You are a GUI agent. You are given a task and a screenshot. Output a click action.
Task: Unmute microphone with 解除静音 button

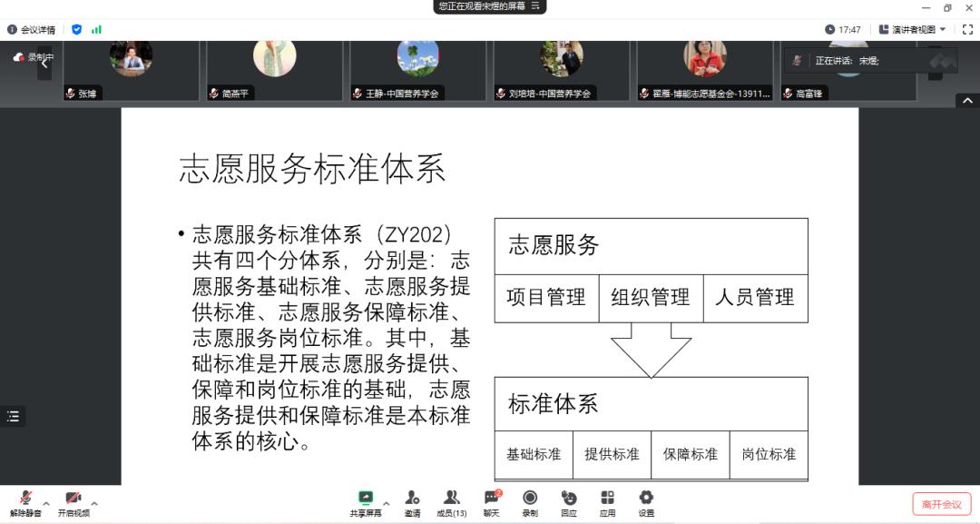coord(24,500)
